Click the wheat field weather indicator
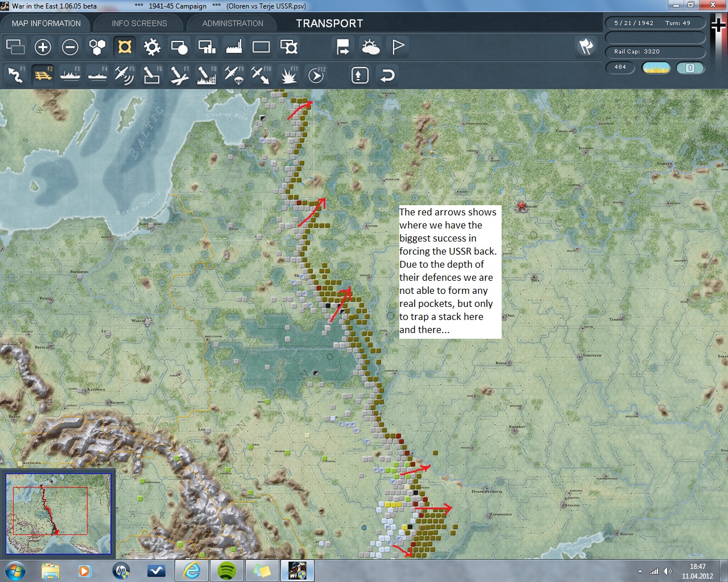This screenshot has height=582, width=728. coord(656,68)
